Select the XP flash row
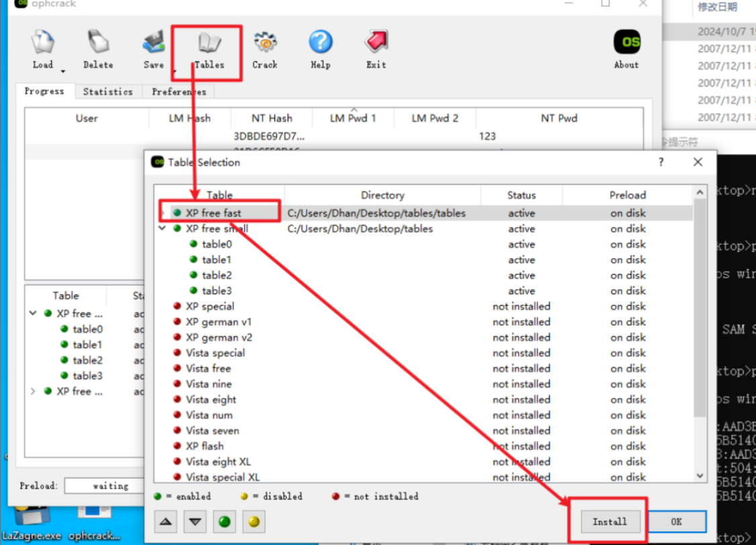756x545 pixels. click(x=425, y=446)
